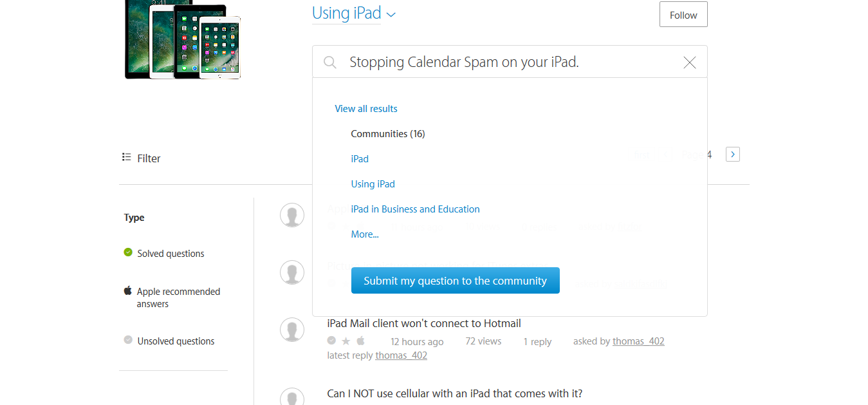Click the star icon under Hotmail question

(x=346, y=341)
